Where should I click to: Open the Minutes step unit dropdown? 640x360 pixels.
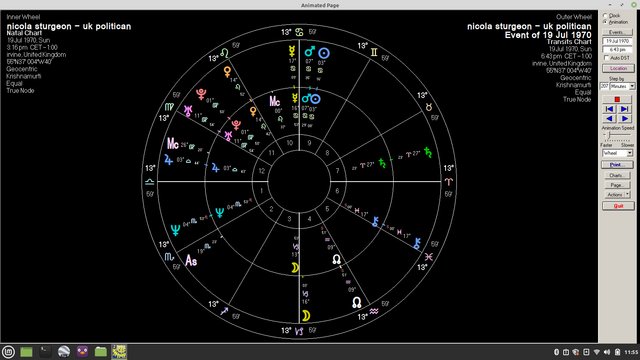click(632, 87)
